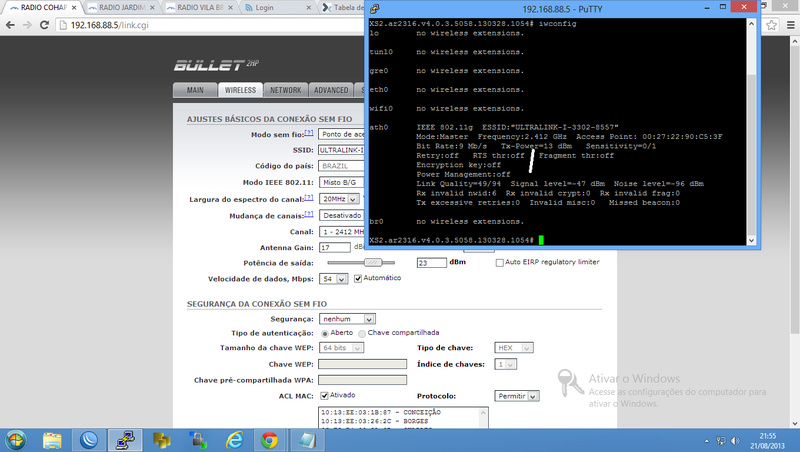800x452 pixels.
Task: Open the MAIN tab of Bullet
Action: click(195, 90)
